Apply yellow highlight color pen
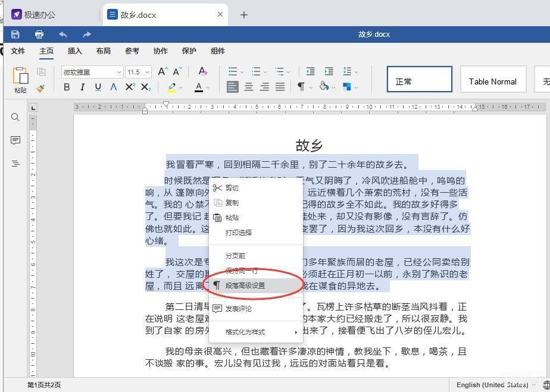This screenshot has width=550, height=392. click(171, 87)
